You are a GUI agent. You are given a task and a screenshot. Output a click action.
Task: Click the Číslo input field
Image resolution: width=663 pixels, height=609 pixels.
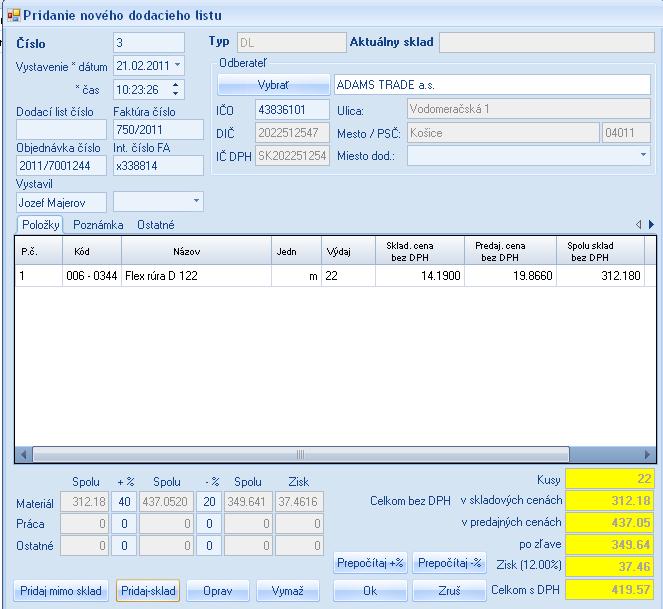tap(149, 43)
